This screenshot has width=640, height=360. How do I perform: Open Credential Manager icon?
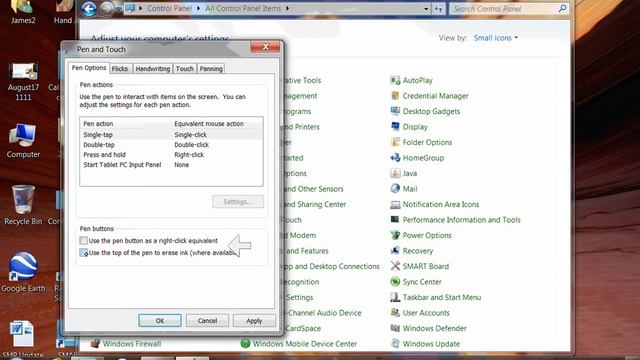point(395,96)
